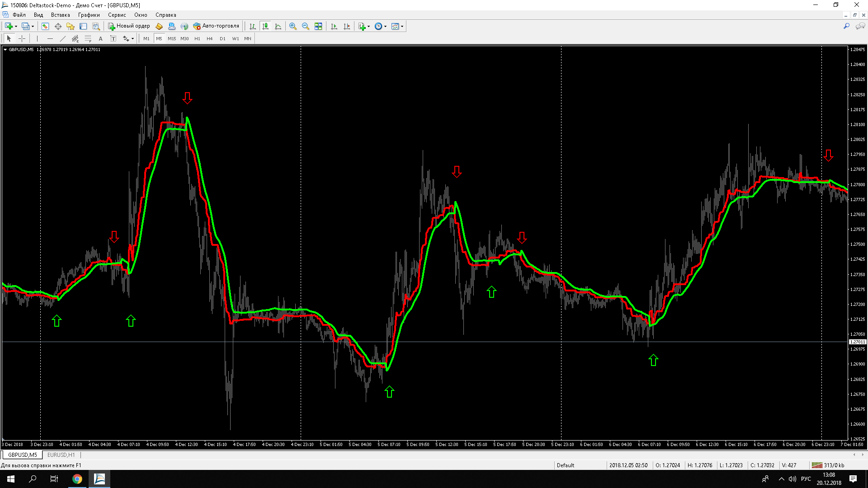Screen dimensions: 868x488
Task: Switch to the EURUSD,H1 chart tab
Action: [61, 455]
